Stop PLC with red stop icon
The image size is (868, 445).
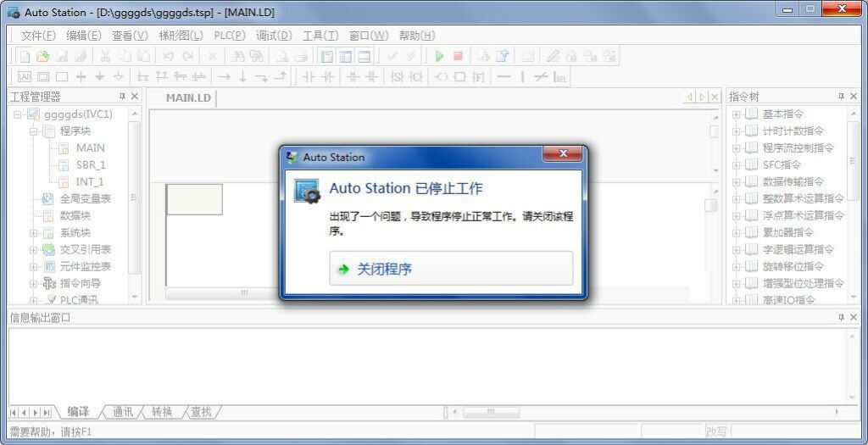click(x=458, y=56)
